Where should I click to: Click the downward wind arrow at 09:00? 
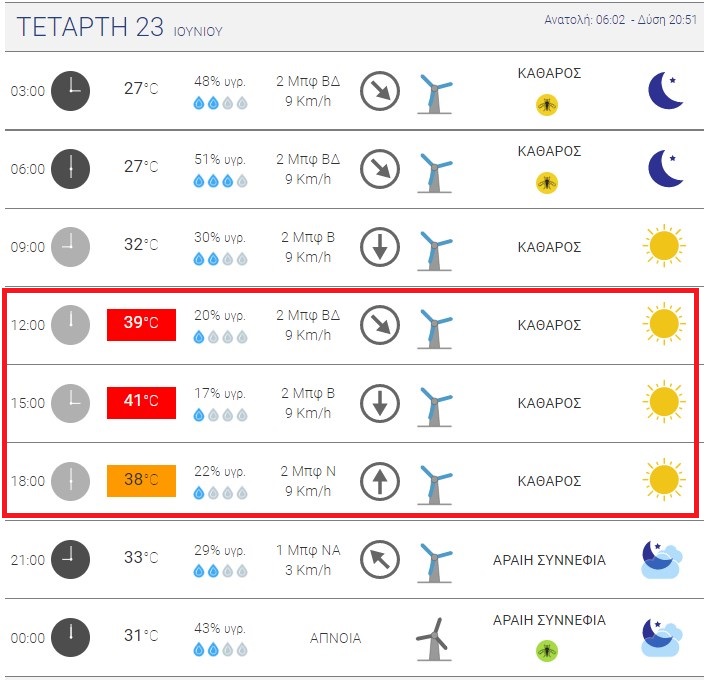coord(380,247)
